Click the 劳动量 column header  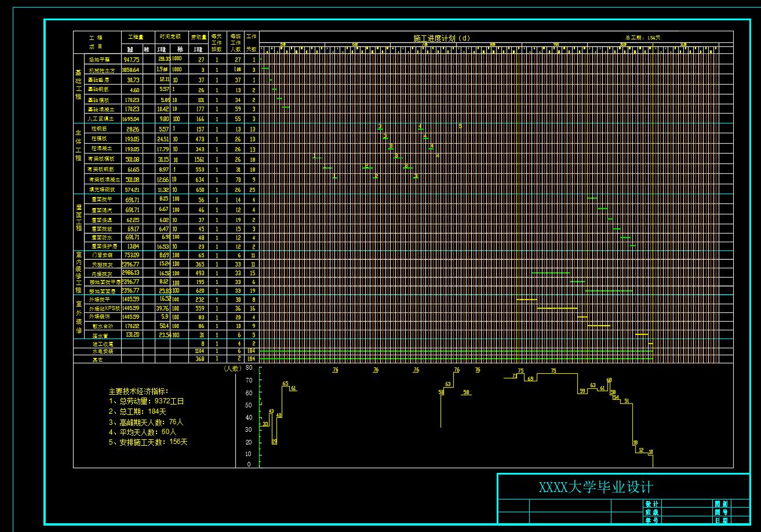[199, 37]
